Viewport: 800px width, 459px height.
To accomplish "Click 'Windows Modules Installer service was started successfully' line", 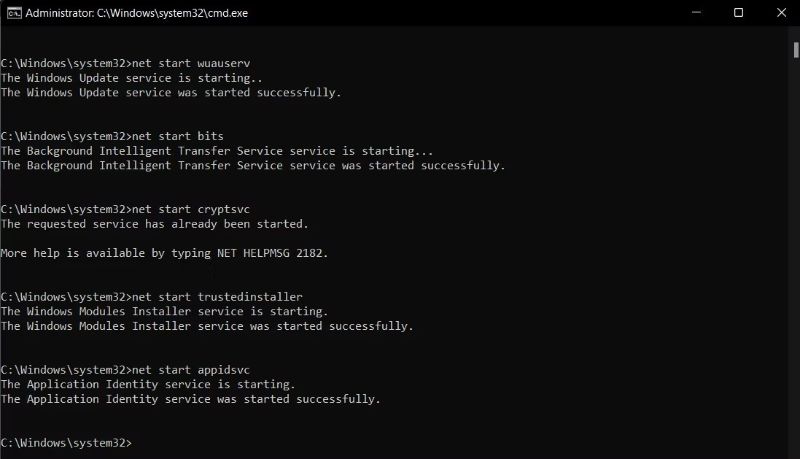I will [x=207, y=326].
